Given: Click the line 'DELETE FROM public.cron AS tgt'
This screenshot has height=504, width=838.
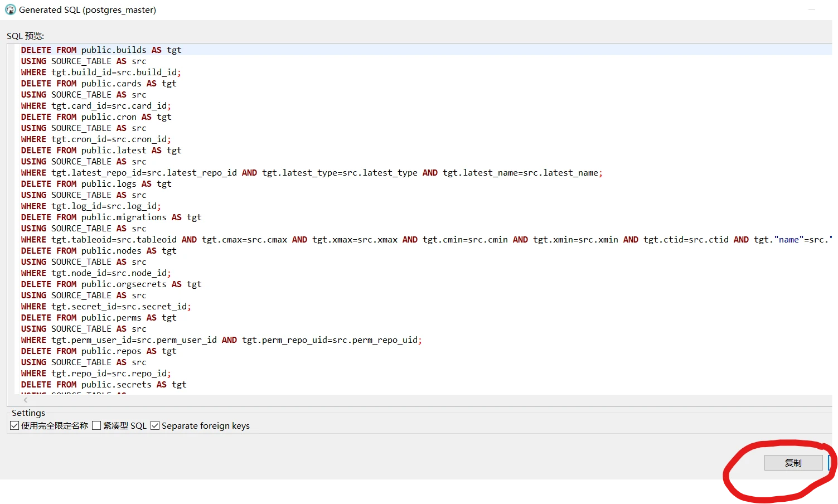Looking at the screenshot, I should pyautogui.click(x=96, y=117).
